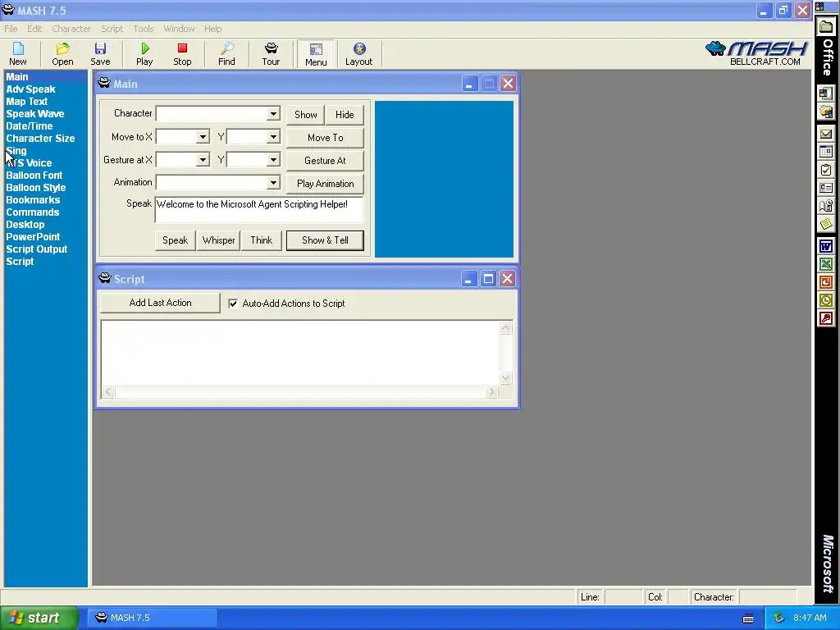
Task: Click the MASH Bellcraft.com logo
Action: (x=756, y=53)
